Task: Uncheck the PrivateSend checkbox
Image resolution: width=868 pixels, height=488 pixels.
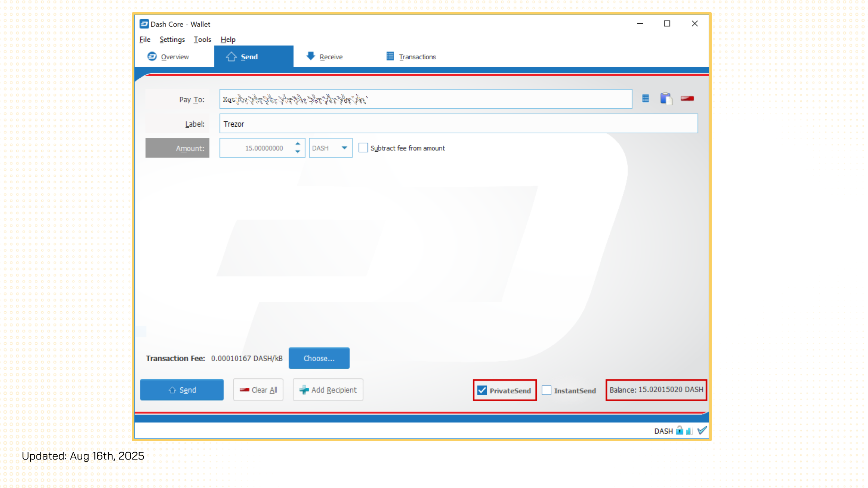Action: tap(482, 390)
